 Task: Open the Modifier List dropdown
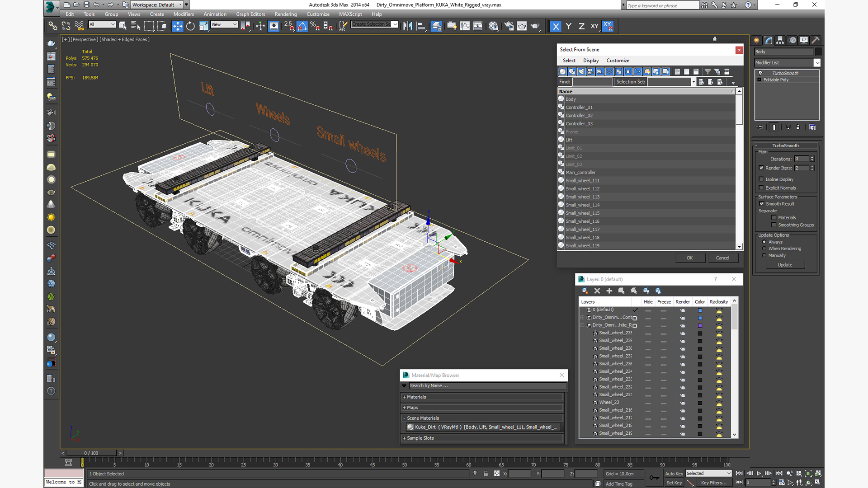click(817, 63)
